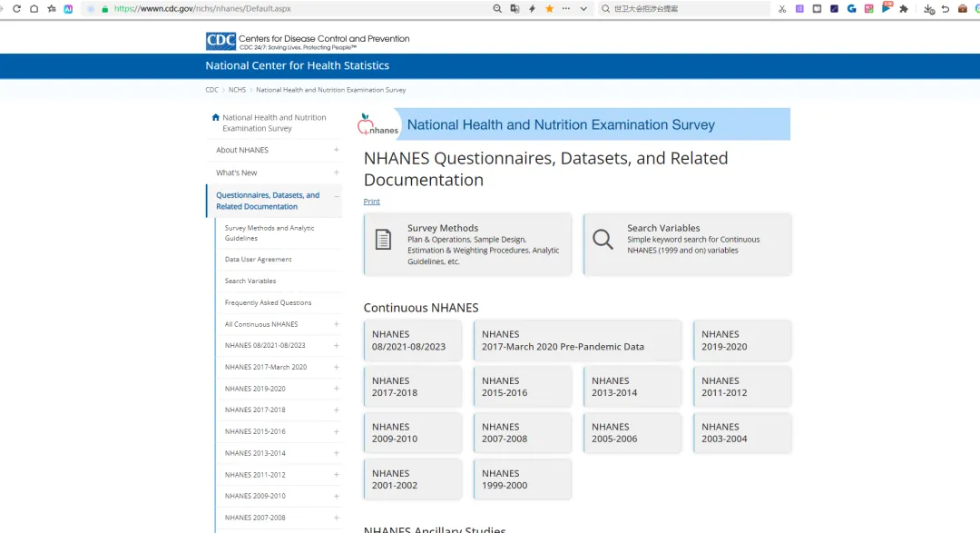The height and width of the screenshot is (533, 980).
Task: Select NHANES 2009-2010 in sidebar
Action: point(255,496)
